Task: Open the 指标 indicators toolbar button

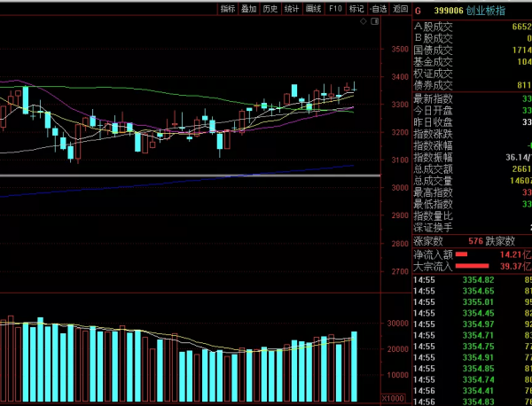Action: (x=228, y=9)
